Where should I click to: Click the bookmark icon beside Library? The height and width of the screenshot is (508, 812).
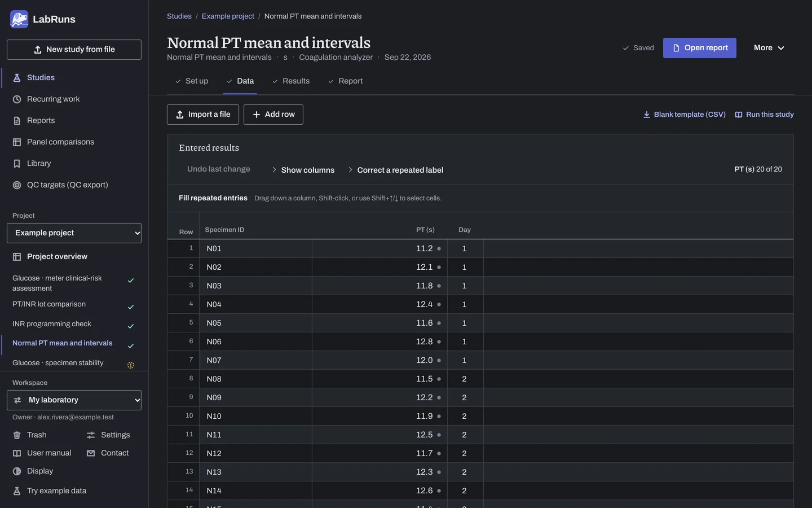point(17,164)
